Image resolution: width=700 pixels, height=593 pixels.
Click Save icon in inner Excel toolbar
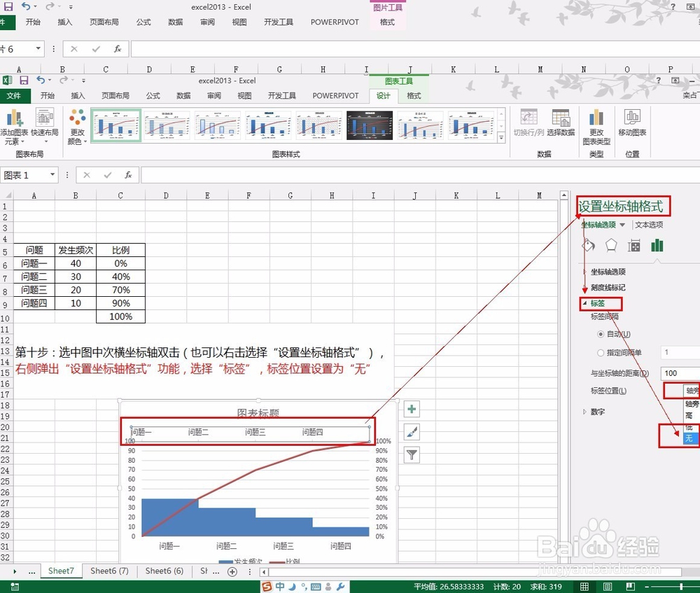click(x=24, y=81)
